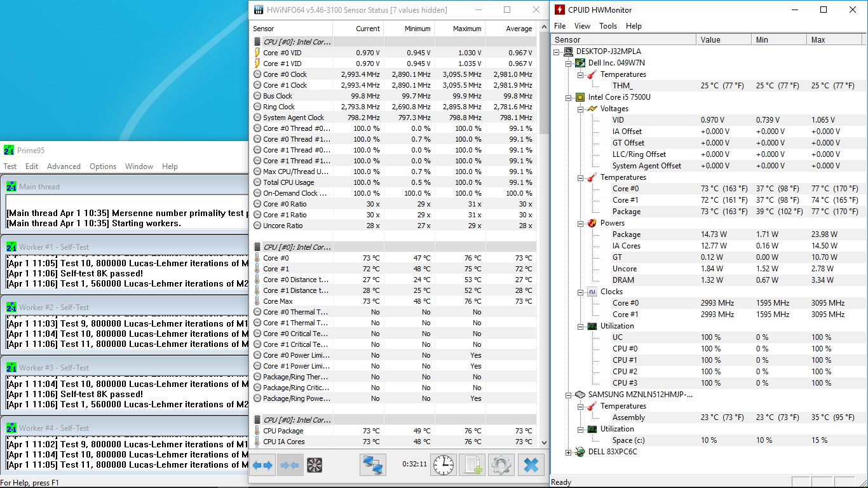Click HWiNFO shrink layout arrows icon
Viewport: 868px width, 488px height.
coord(289,465)
